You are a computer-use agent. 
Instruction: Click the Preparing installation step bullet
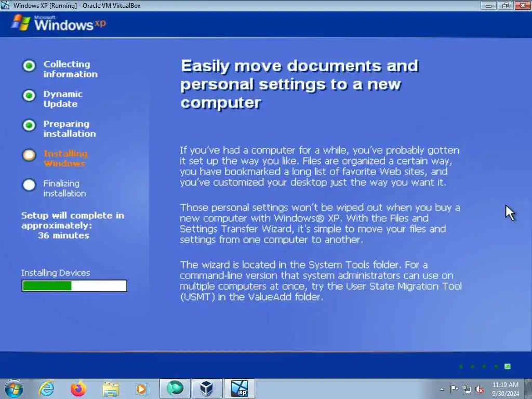point(29,125)
